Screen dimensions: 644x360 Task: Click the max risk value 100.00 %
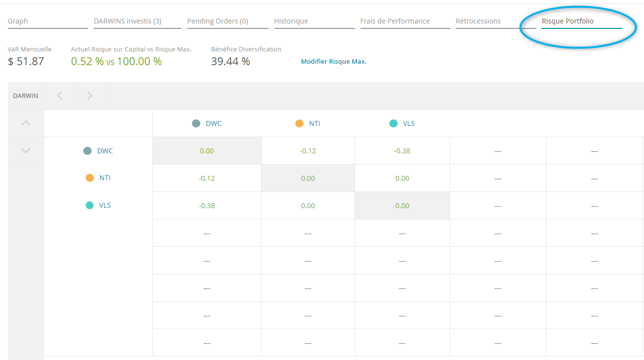pyautogui.click(x=139, y=61)
